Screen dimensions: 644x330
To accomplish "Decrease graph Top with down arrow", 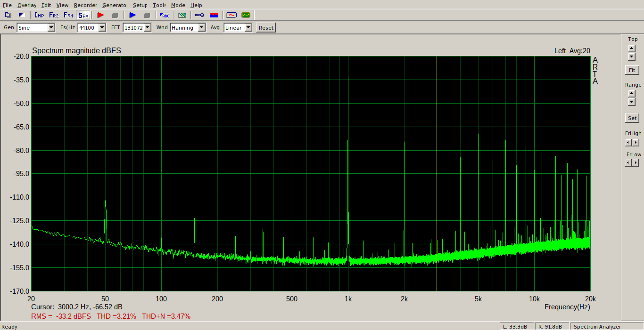I will [632, 56].
